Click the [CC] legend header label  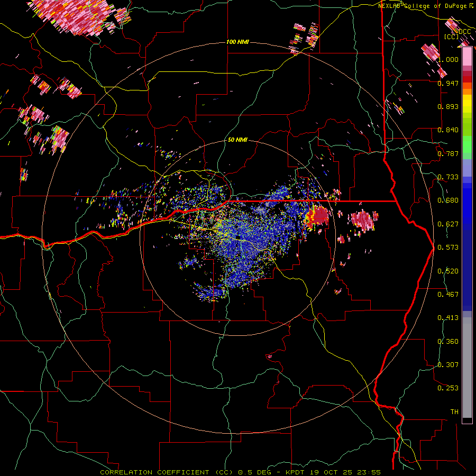tap(452, 36)
